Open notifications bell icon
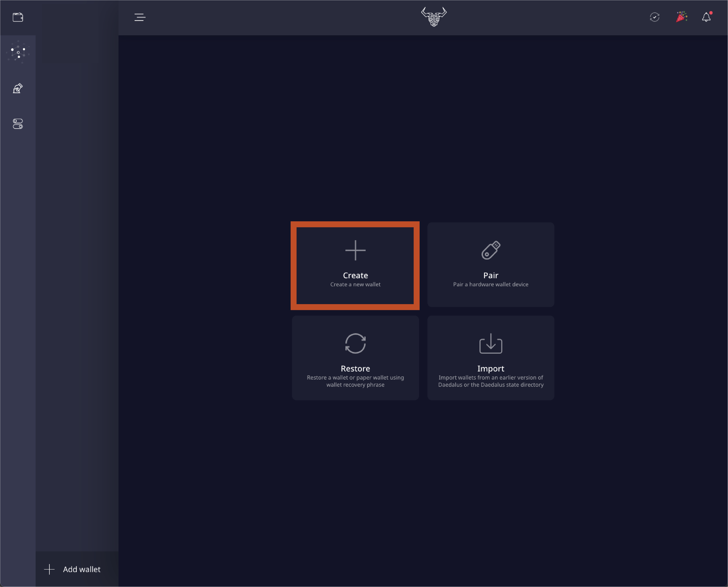728x587 pixels. point(706,17)
